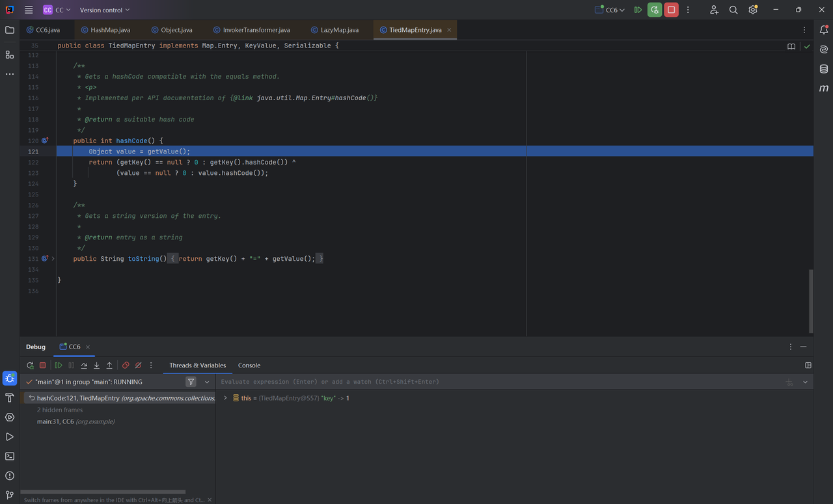Open the Project tool window
This screenshot has width=833, height=504.
[x=10, y=30]
